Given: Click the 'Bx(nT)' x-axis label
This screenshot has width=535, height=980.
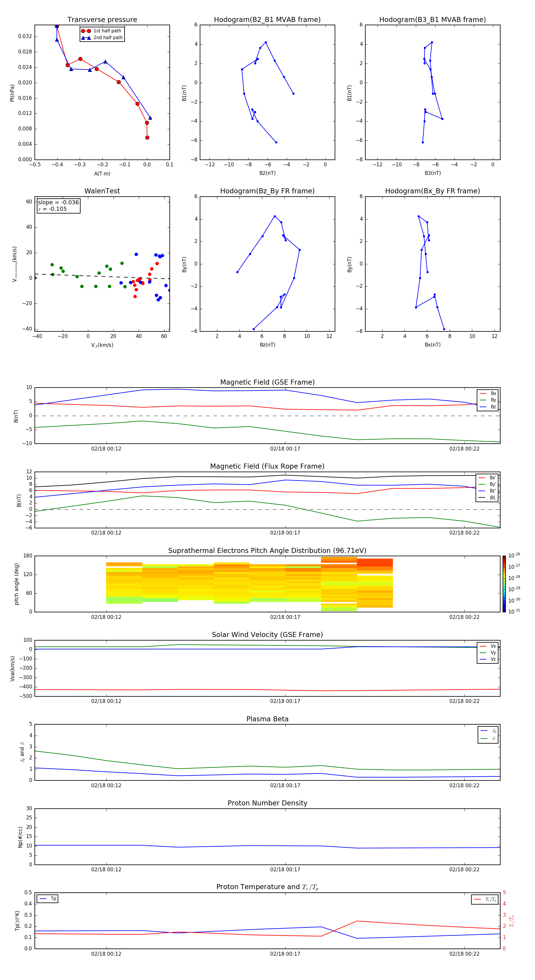Looking at the screenshot, I should (432, 345).
